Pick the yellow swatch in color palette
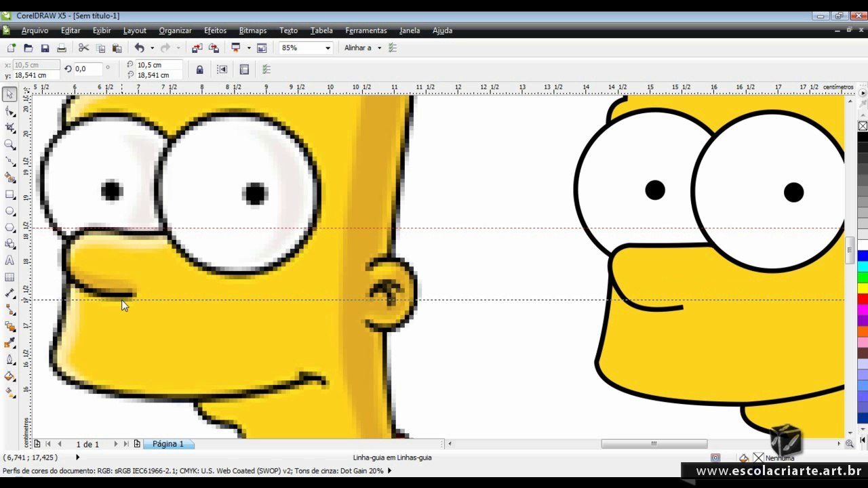This screenshot has width=868, height=488. [x=863, y=288]
